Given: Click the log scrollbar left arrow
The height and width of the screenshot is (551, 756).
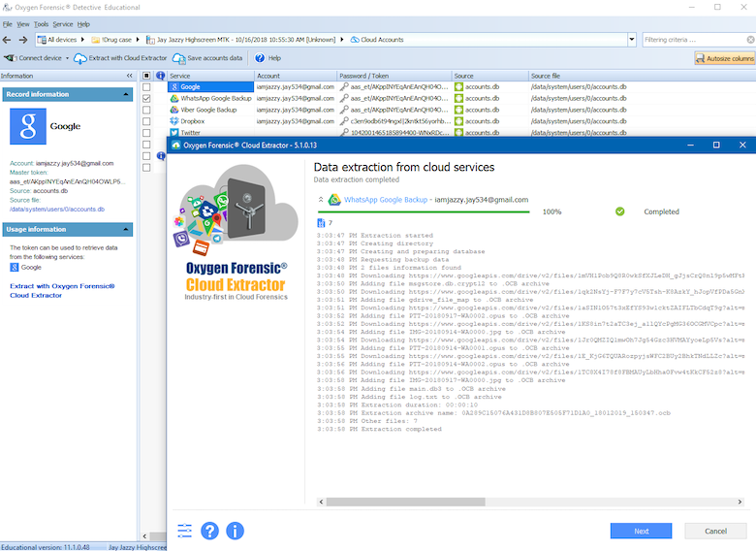Looking at the screenshot, I should [321, 502].
